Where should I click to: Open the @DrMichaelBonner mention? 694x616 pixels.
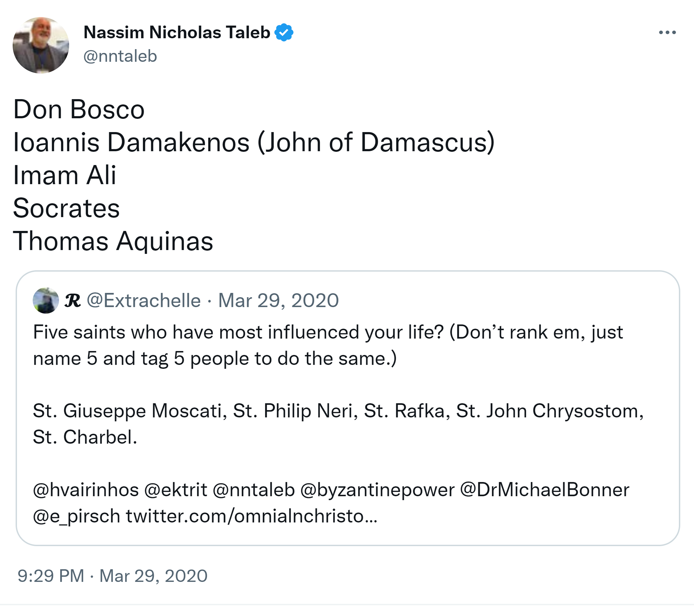[x=545, y=490]
